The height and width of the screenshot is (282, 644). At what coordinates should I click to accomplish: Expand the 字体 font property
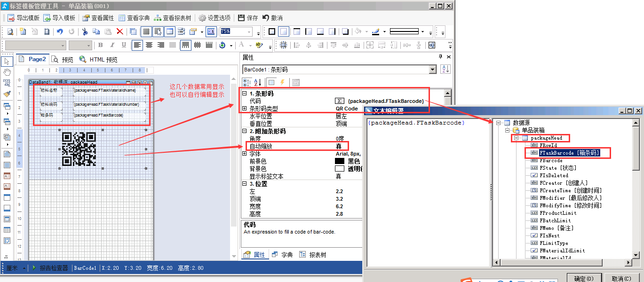[245, 154]
